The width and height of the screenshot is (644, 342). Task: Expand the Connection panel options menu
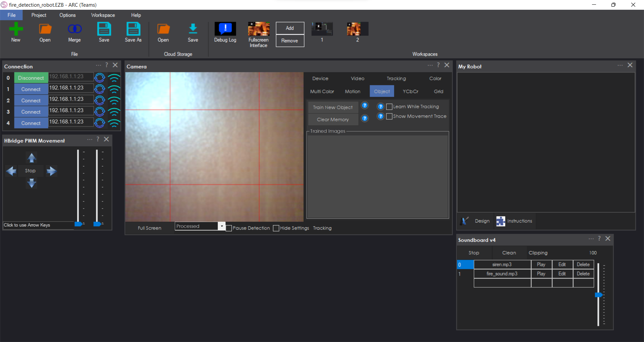click(98, 65)
